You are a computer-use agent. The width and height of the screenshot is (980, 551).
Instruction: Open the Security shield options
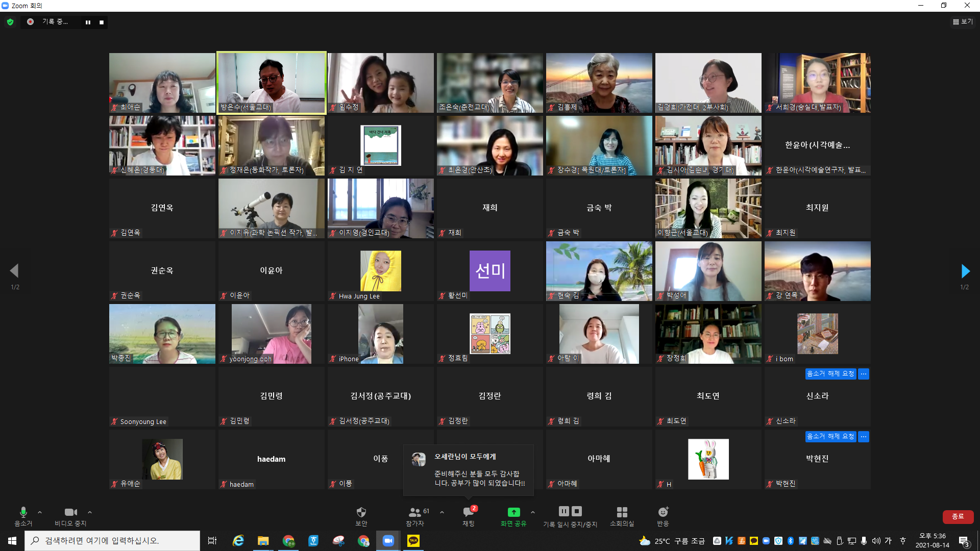point(361,513)
